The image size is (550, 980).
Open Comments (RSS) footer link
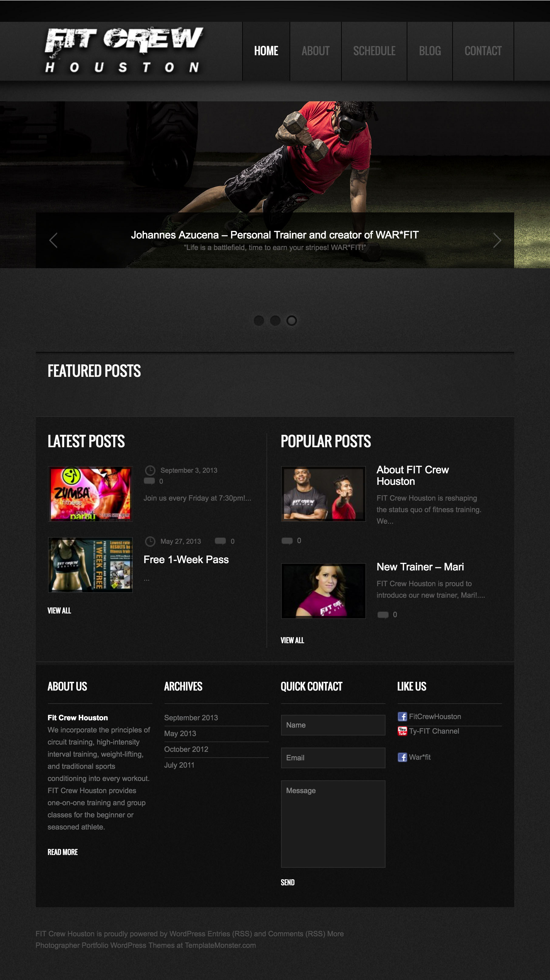click(297, 934)
